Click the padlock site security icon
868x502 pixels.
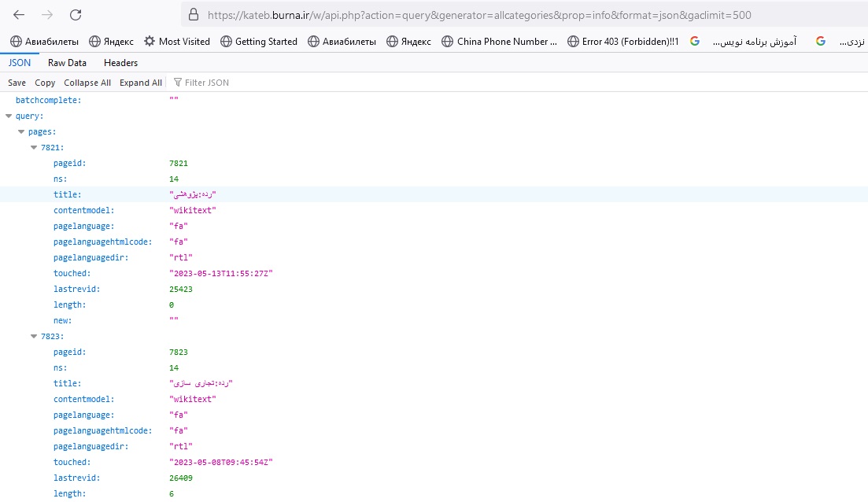(x=193, y=15)
